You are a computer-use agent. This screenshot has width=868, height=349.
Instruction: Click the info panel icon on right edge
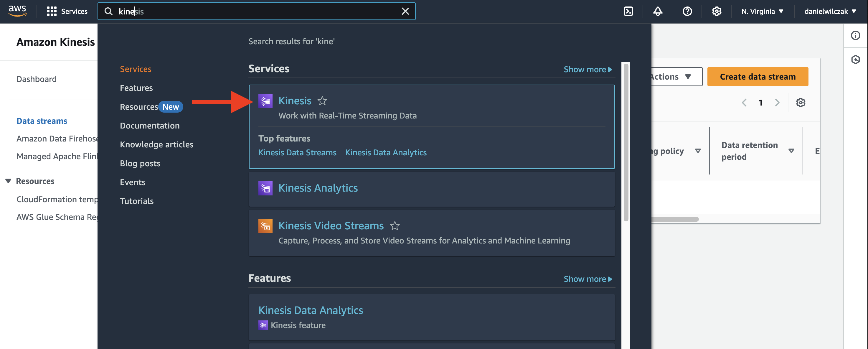click(855, 35)
